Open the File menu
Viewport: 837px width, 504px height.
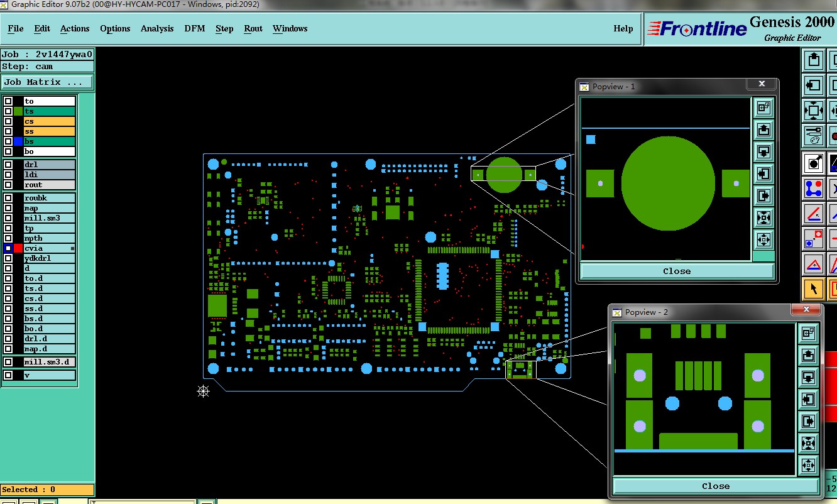16,28
